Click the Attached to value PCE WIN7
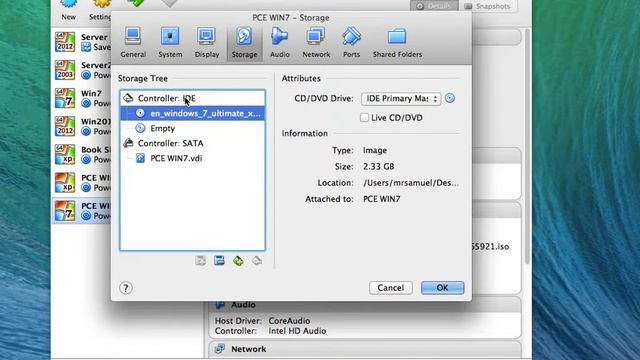640x360 pixels. tap(382, 199)
